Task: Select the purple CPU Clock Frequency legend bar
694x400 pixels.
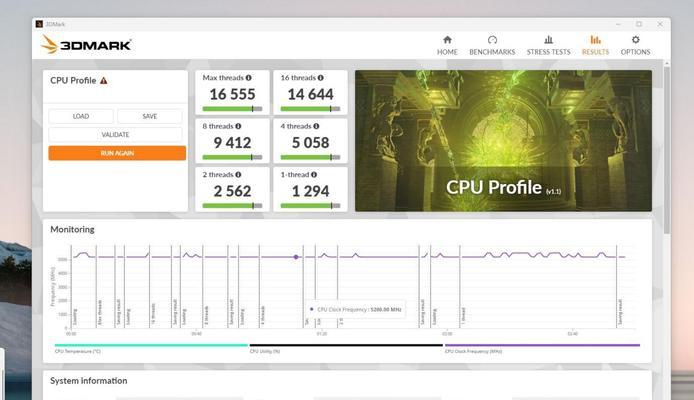Action: (x=542, y=345)
